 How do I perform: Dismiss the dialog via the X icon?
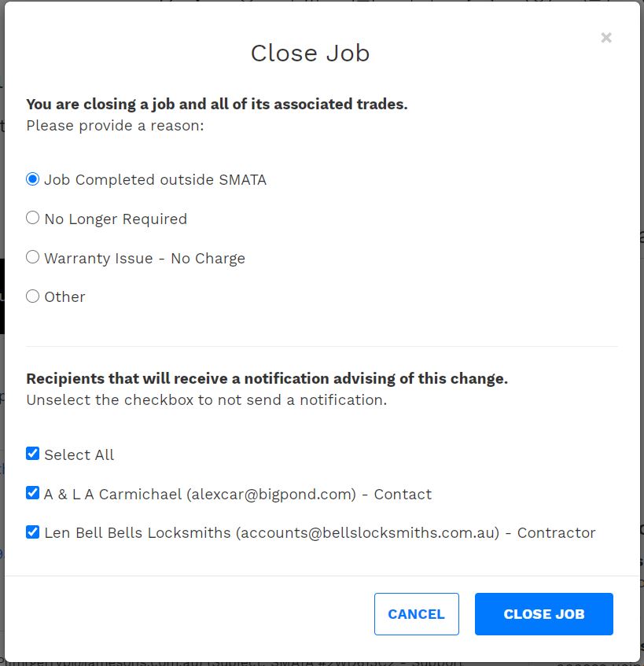tap(605, 37)
